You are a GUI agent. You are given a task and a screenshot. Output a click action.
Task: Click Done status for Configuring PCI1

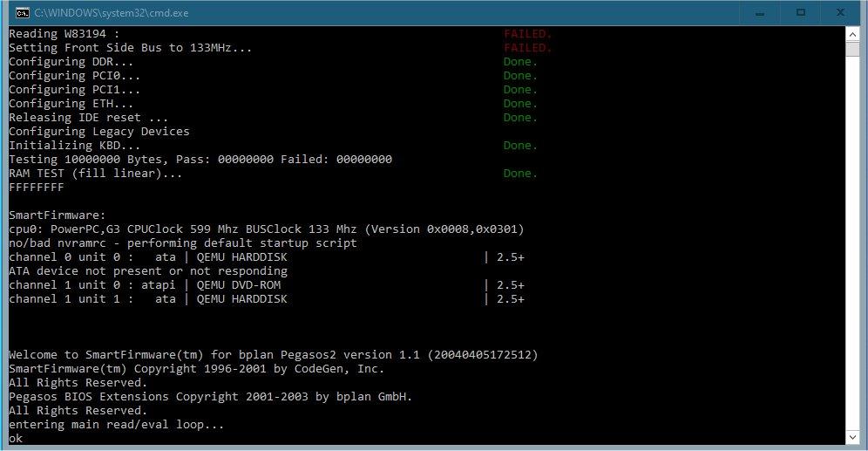point(520,89)
